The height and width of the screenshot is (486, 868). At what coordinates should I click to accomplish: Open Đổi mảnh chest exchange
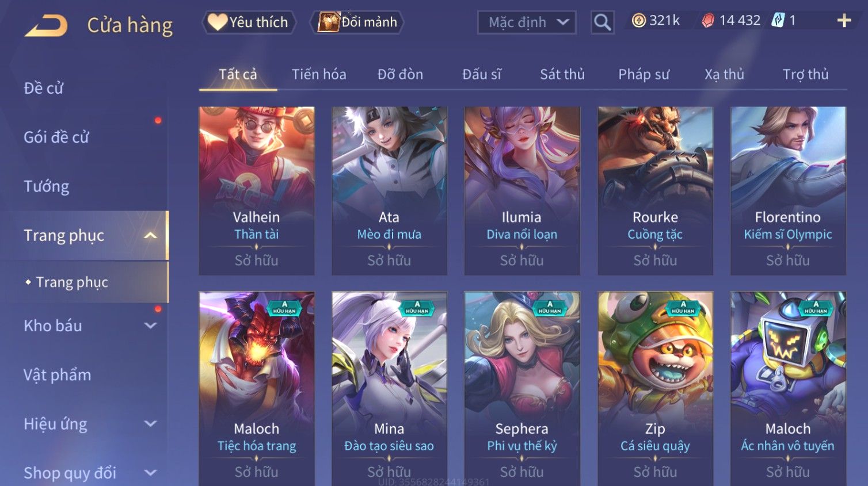coord(357,22)
